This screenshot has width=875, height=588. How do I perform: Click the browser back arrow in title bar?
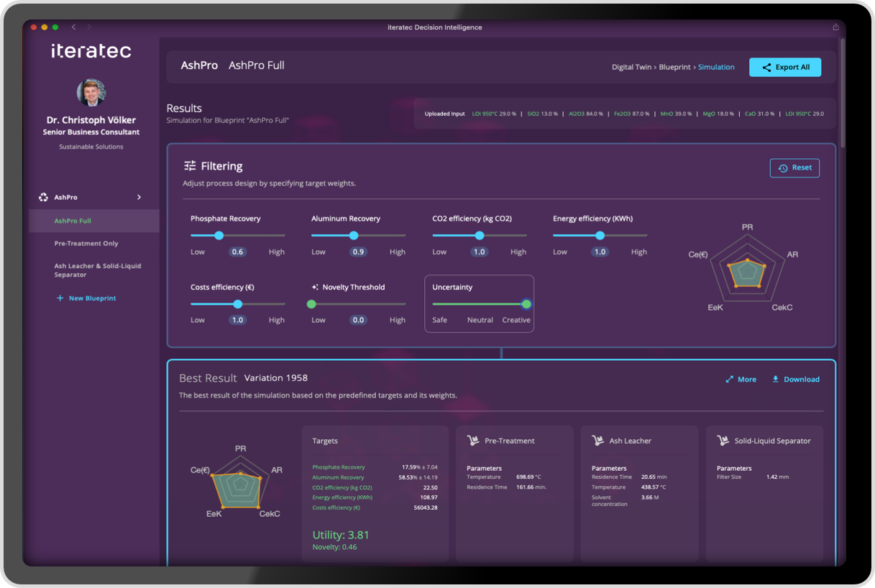(73, 27)
